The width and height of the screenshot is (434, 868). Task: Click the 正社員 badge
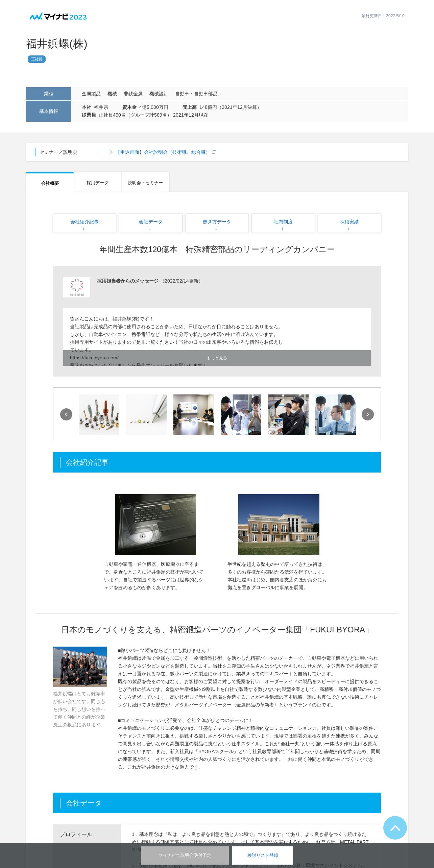click(x=37, y=59)
